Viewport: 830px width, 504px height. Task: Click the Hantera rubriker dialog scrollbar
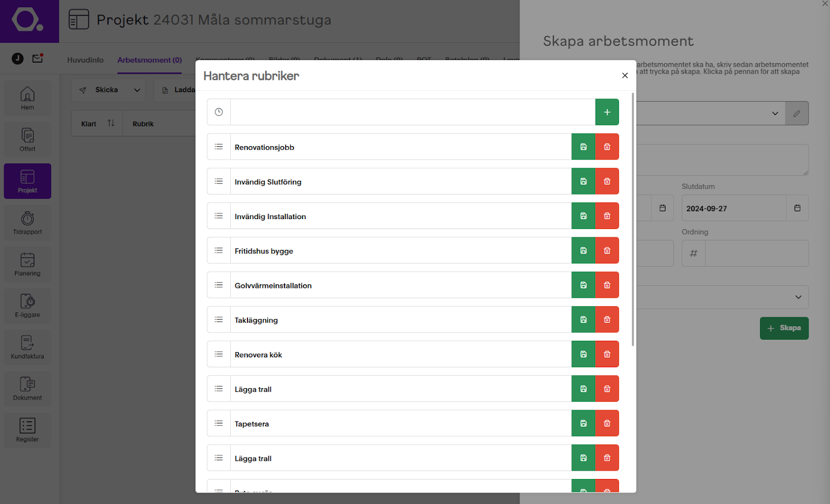click(633, 219)
